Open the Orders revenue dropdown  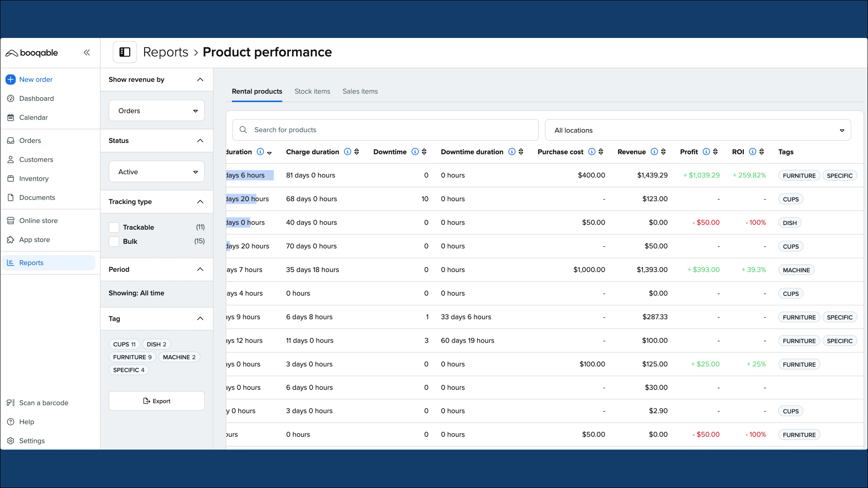156,111
